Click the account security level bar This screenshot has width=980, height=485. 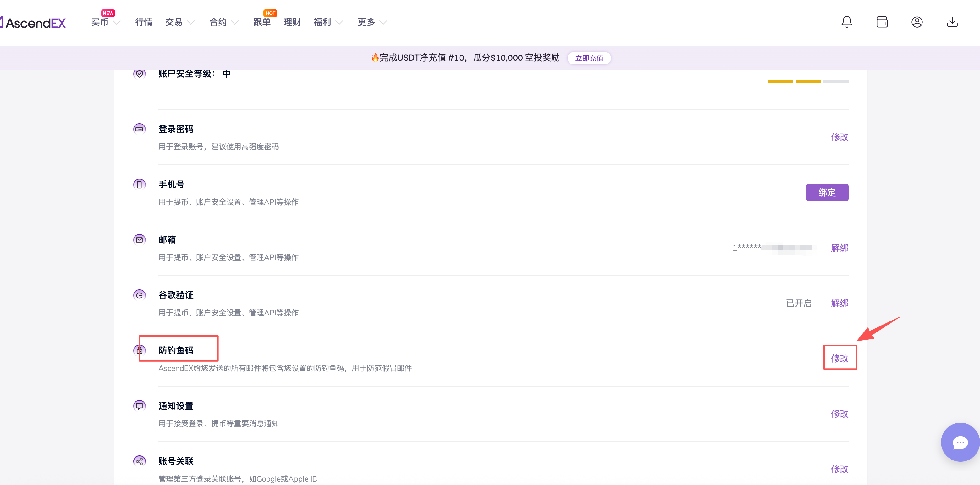click(x=808, y=82)
